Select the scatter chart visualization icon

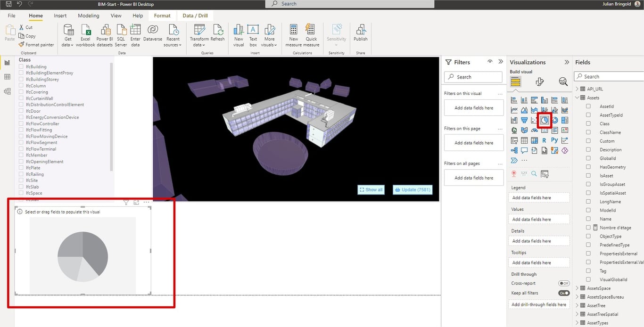point(534,120)
